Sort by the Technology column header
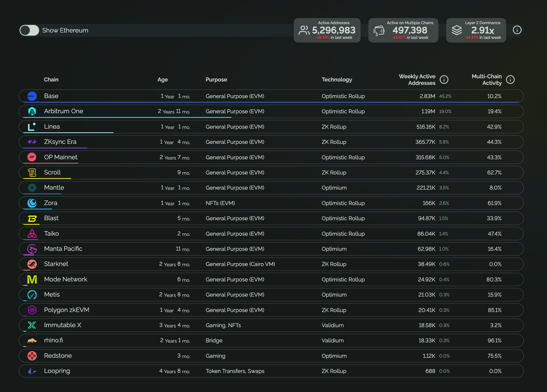This screenshot has width=547, height=392. 337,80
